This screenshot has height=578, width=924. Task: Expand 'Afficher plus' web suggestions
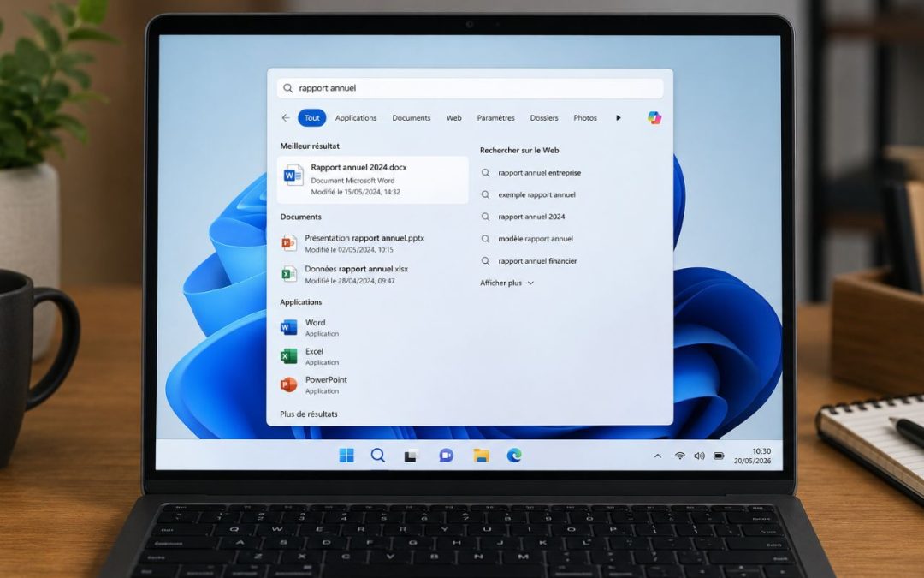(506, 283)
